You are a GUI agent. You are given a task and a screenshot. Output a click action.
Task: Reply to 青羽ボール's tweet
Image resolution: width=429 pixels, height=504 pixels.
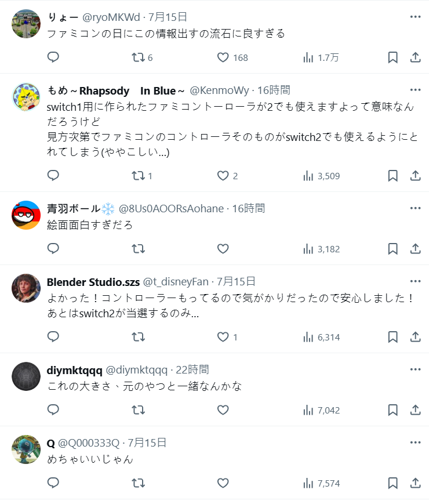53,249
